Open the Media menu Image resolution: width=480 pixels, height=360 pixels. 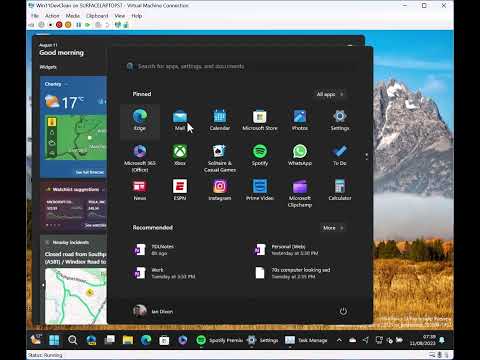pos(72,16)
